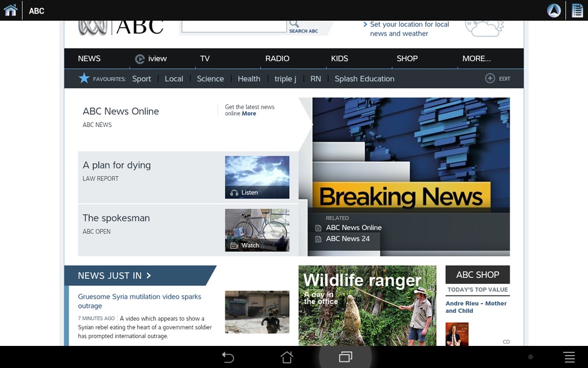Image resolution: width=588 pixels, height=368 pixels.
Task: Open the Science favourite
Action: [210, 79]
